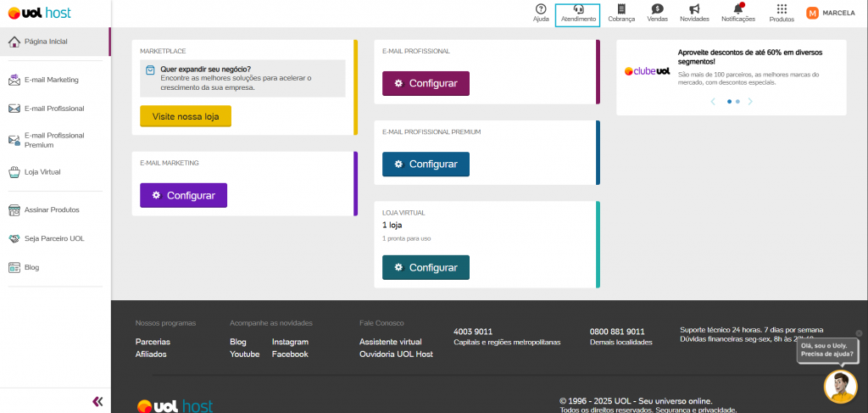Open Blog link in footer
The width and height of the screenshot is (868, 413).
(238, 342)
